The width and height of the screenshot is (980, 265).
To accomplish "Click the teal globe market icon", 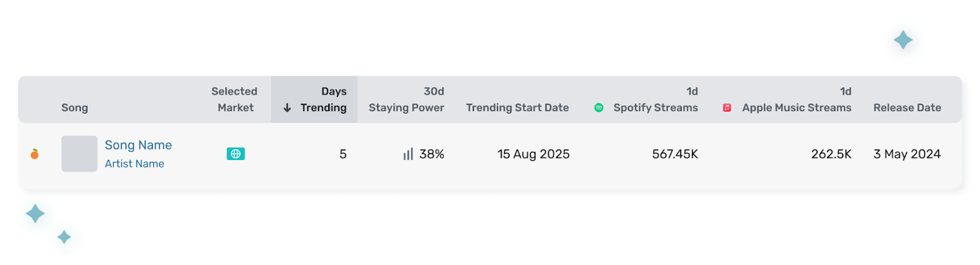I will [235, 154].
